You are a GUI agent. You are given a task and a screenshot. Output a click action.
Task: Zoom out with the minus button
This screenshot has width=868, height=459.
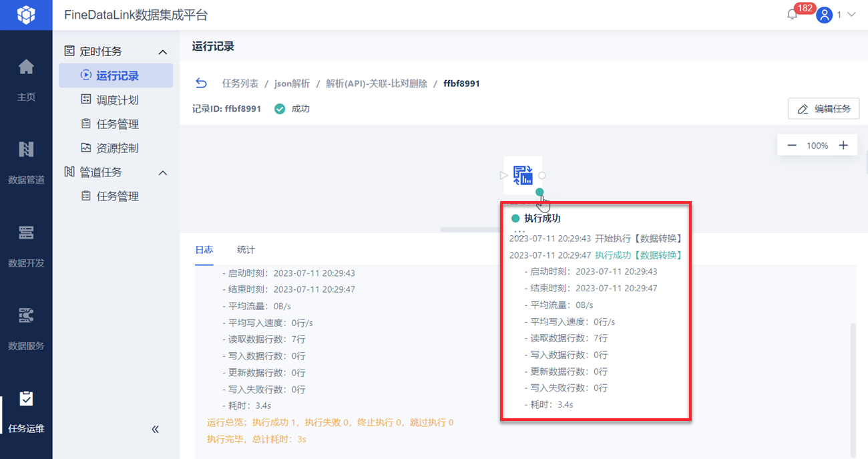(x=792, y=145)
